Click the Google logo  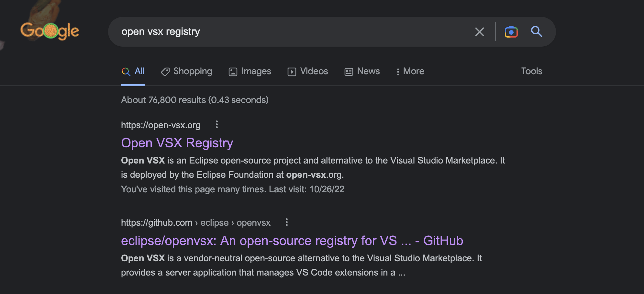[x=50, y=31]
